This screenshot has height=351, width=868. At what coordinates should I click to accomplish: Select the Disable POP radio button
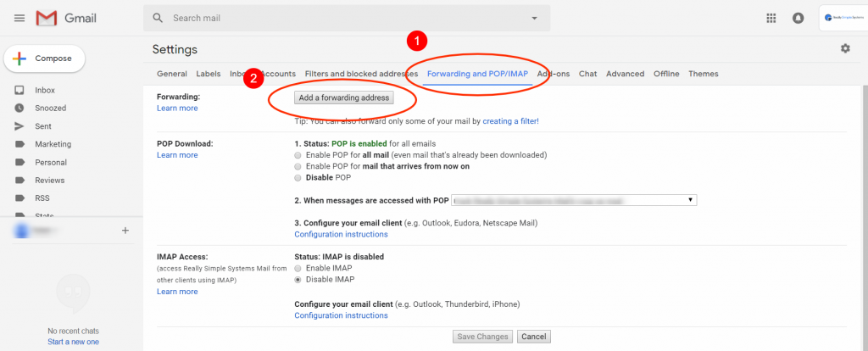tap(298, 178)
